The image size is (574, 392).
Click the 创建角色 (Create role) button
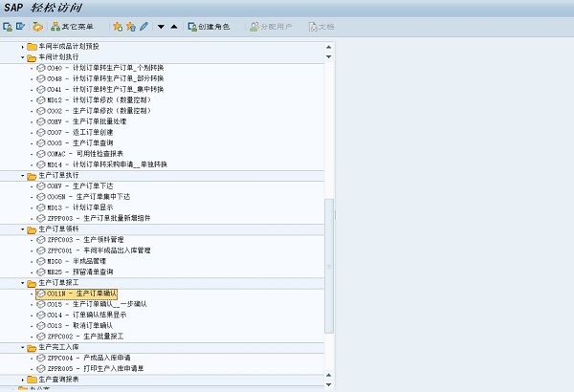point(208,27)
